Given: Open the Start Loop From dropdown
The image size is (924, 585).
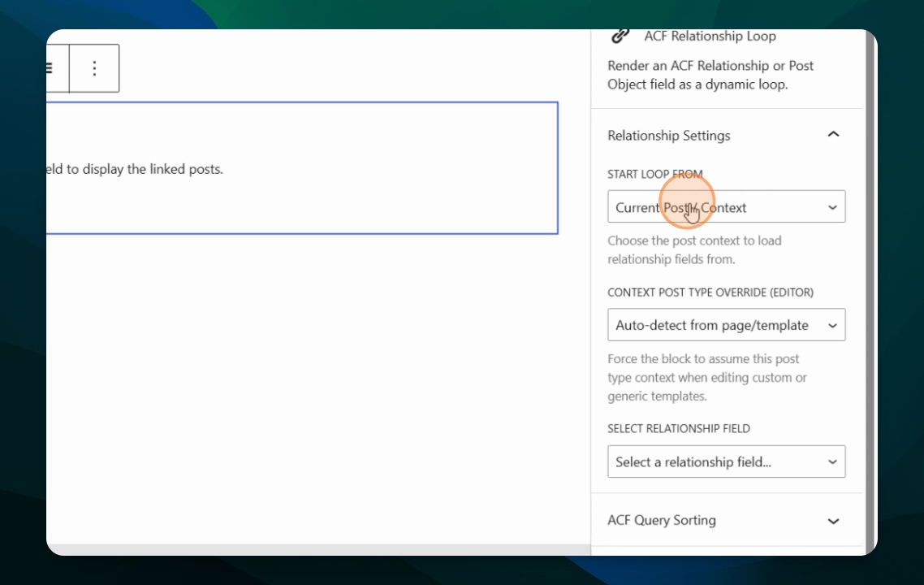Looking at the screenshot, I should click(727, 206).
